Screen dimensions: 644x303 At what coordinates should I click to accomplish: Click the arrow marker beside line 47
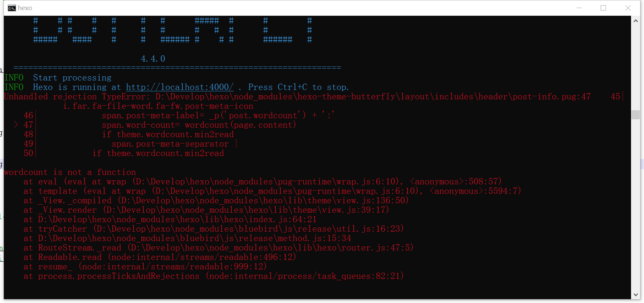click(16, 125)
